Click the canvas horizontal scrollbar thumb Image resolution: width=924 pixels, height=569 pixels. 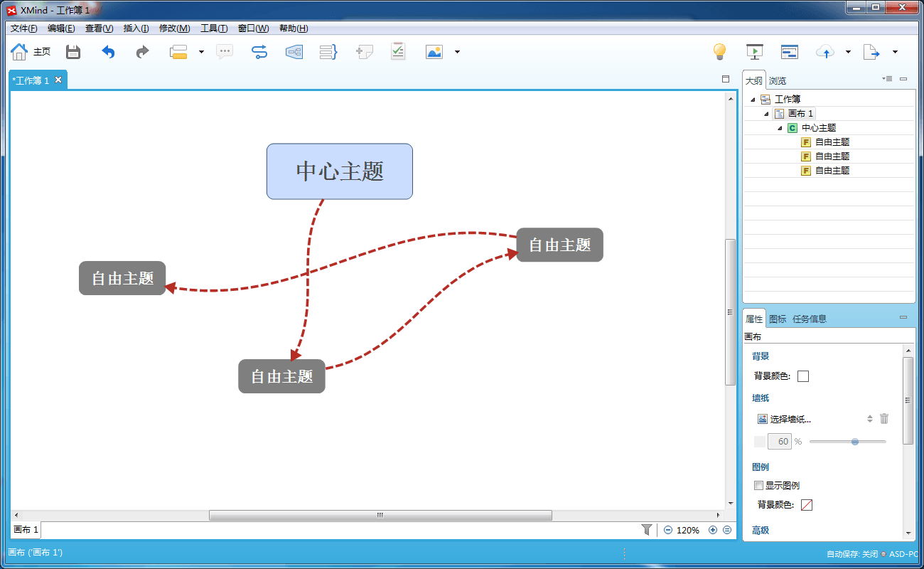click(x=380, y=515)
